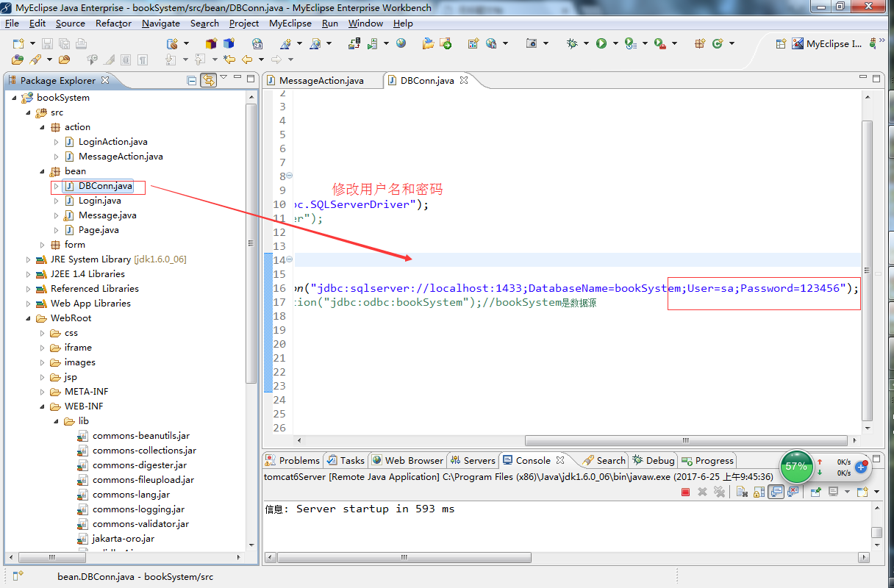Click the editor vertical scrollbar
Screen dimensions: 894x588
coord(867,272)
